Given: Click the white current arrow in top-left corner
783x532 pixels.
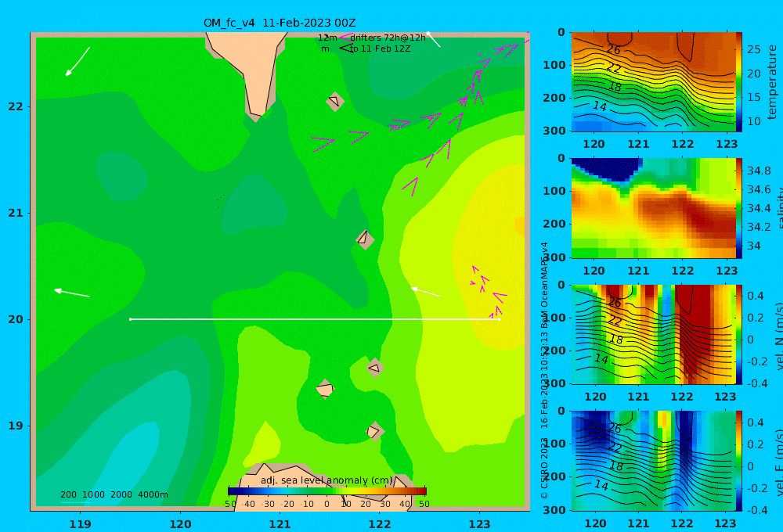Looking at the screenshot, I should pyautogui.click(x=78, y=61).
